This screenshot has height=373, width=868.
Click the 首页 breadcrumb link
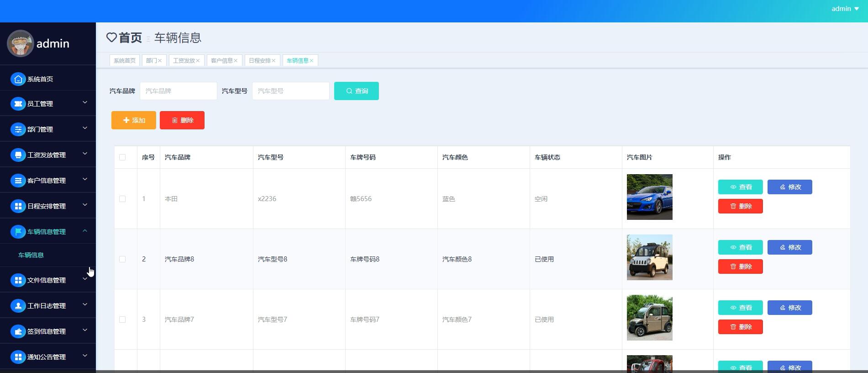130,37
